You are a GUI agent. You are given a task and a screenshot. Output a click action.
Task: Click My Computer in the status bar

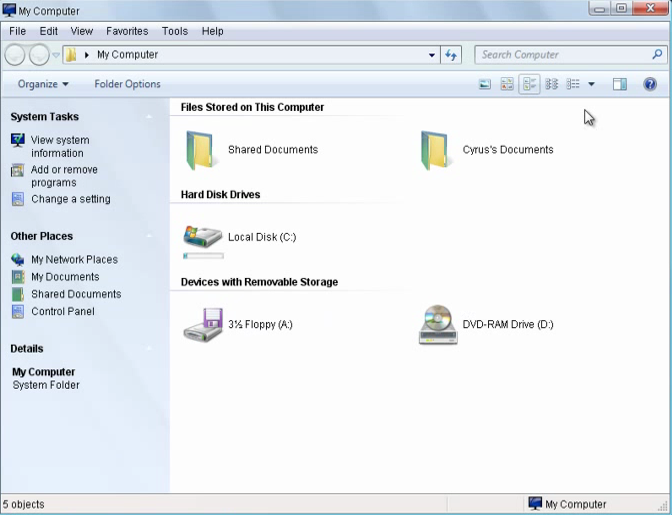coord(567,504)
